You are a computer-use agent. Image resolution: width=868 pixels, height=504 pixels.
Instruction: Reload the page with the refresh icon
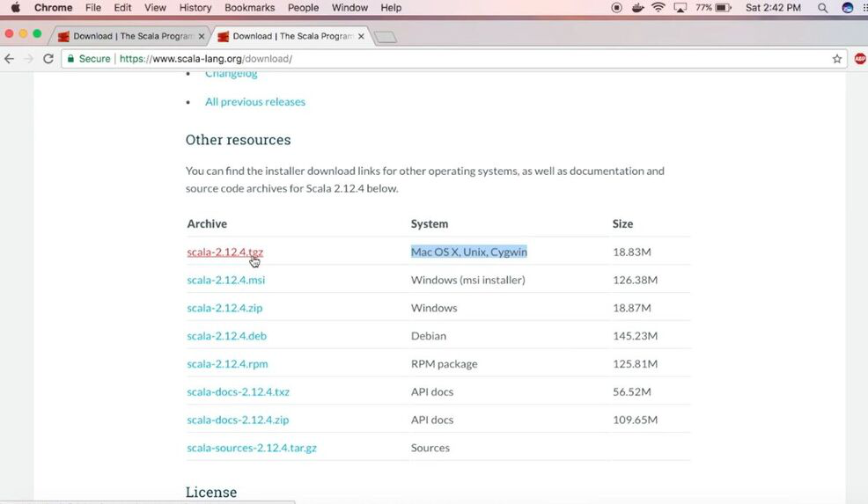[x=48, y=59]
